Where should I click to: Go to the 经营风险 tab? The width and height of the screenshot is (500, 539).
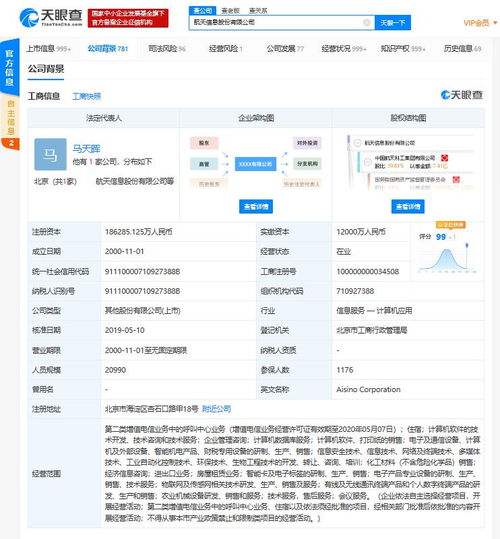(225, 49)
